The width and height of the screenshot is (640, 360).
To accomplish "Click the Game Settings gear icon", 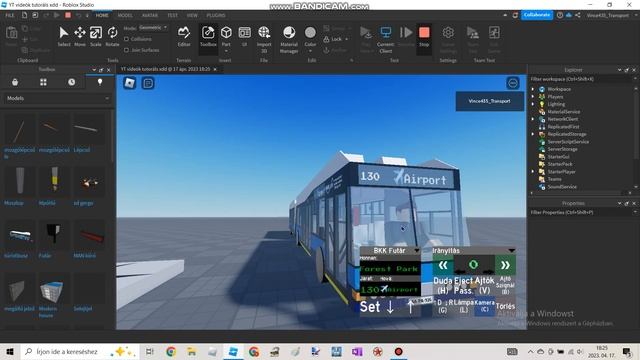I will tap(448, 33).
